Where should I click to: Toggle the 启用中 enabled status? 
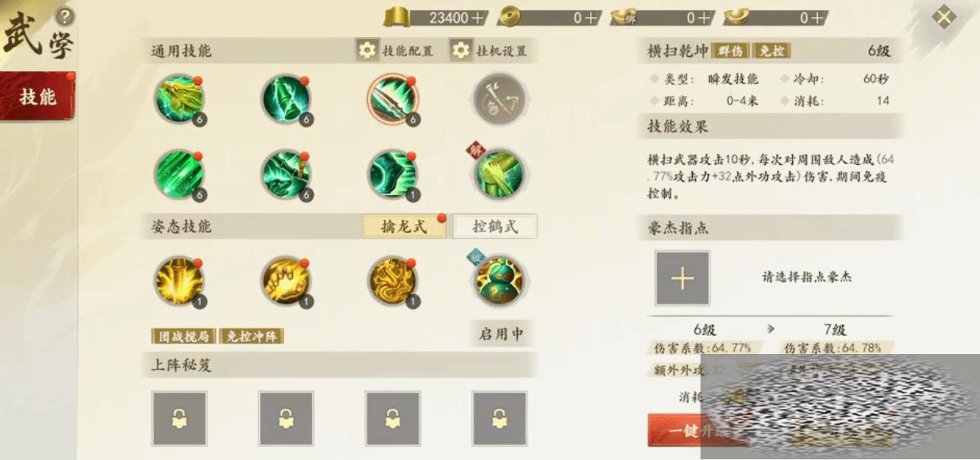[501, 334]
